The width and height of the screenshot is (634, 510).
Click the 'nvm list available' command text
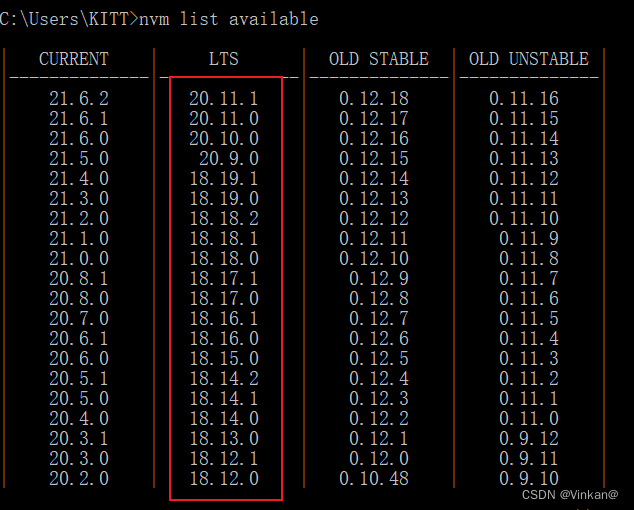click(x=229, y=19)
